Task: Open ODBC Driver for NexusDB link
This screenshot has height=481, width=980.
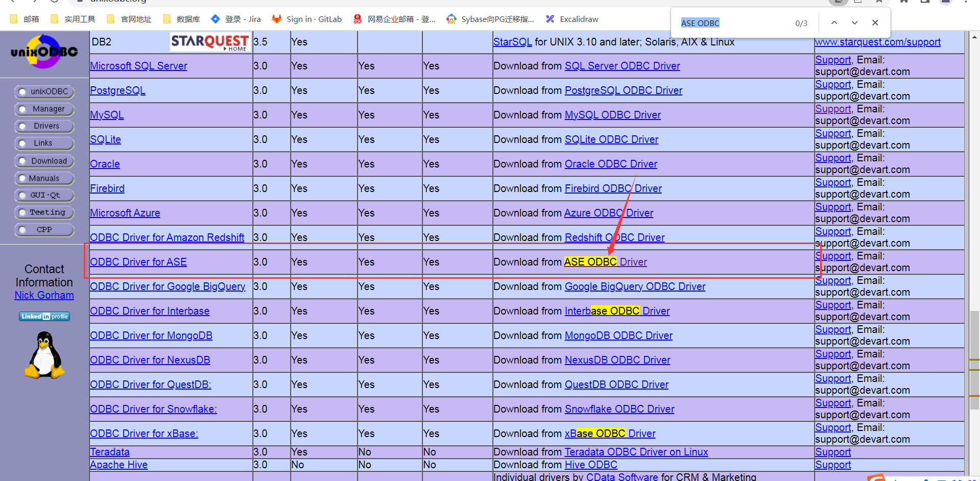Action: [150, 360]
